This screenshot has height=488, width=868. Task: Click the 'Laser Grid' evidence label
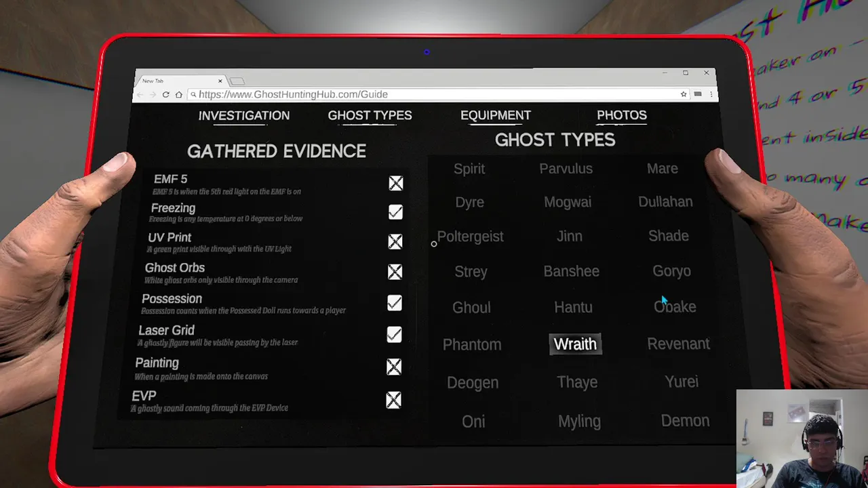pyautogui.click(x=166, y=330)
